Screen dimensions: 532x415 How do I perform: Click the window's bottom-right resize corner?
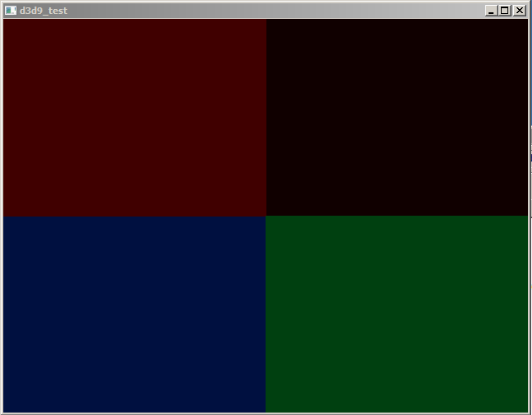click(x=529, y=413)
